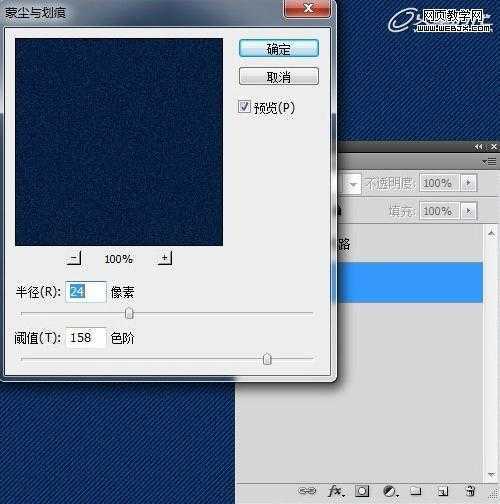The image size is (500, 504).
Task: Click the opacity 100% value field
Action: (439, 183)
